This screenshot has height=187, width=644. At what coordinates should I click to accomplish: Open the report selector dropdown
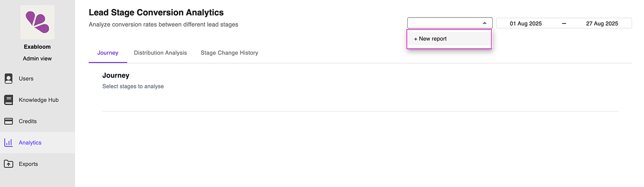tap(444, 23)
